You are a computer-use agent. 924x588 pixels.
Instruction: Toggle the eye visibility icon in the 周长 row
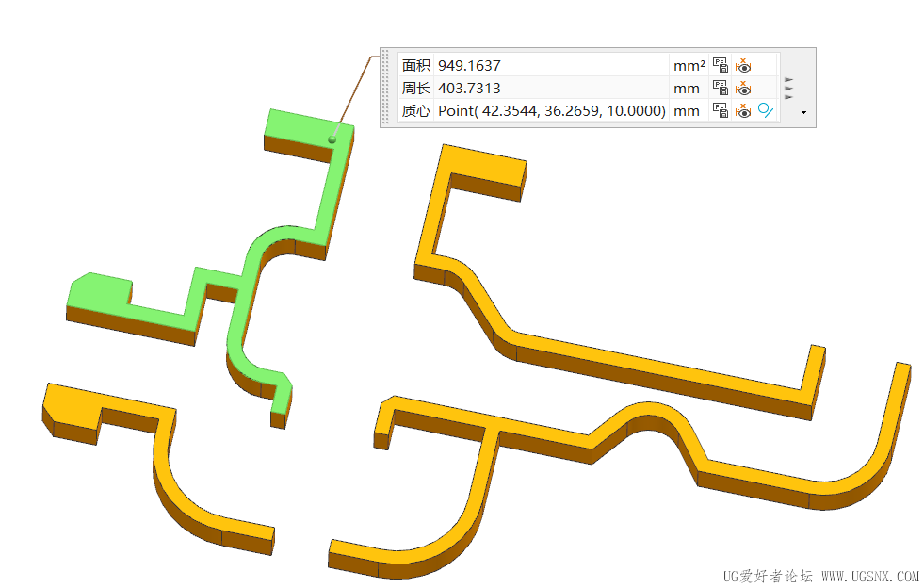point(743,88)
